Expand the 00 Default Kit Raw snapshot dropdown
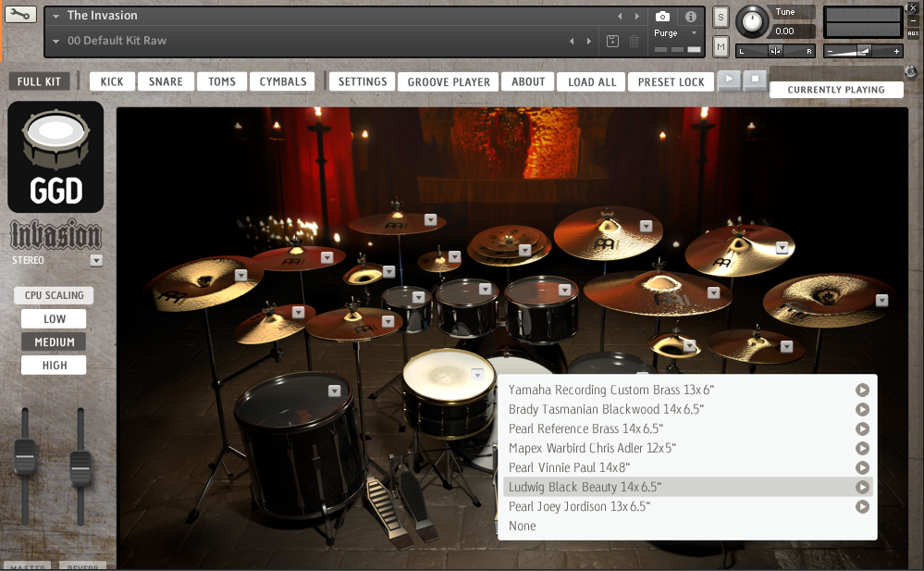 click(56, 42)
